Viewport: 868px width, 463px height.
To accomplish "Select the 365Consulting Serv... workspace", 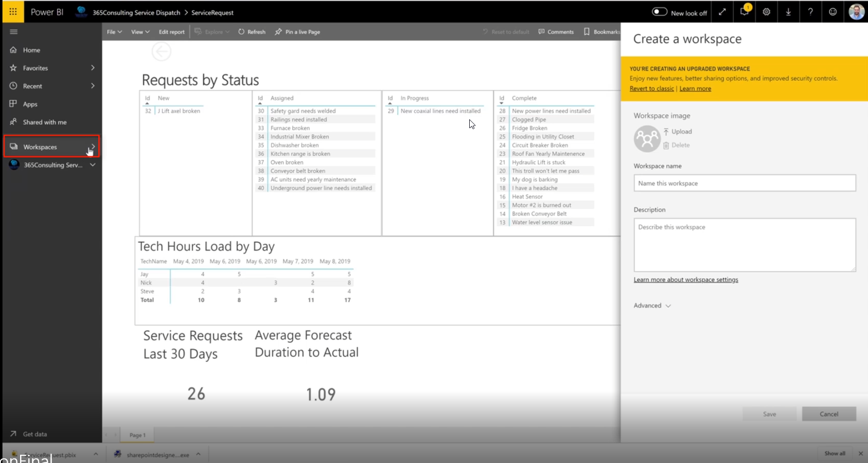I will tap(52, 165).
